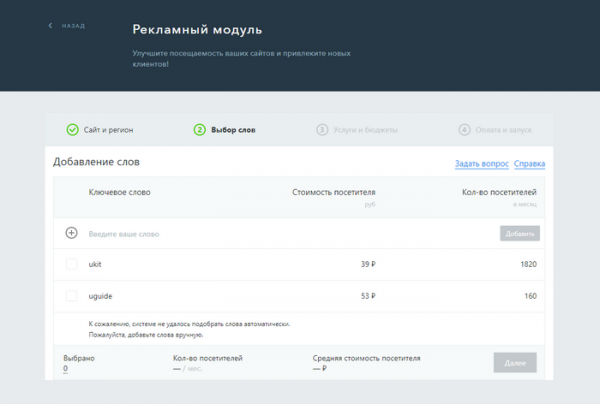Click the Кол-во посетителей column header
The width and height of the screenshot is (600, 404).
[499, 192]
